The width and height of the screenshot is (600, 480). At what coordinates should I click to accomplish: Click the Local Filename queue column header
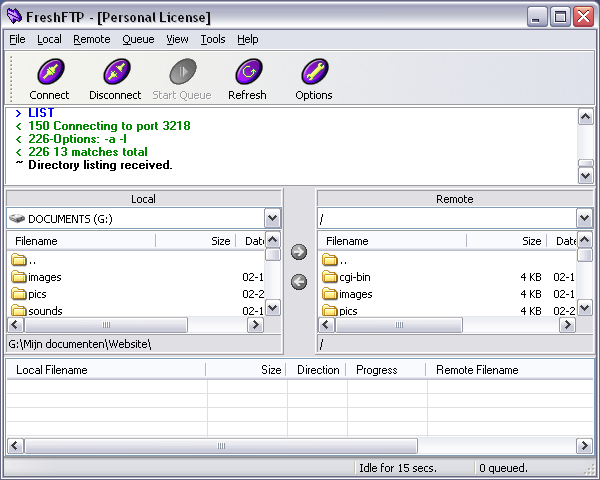[x=105, y=370]
